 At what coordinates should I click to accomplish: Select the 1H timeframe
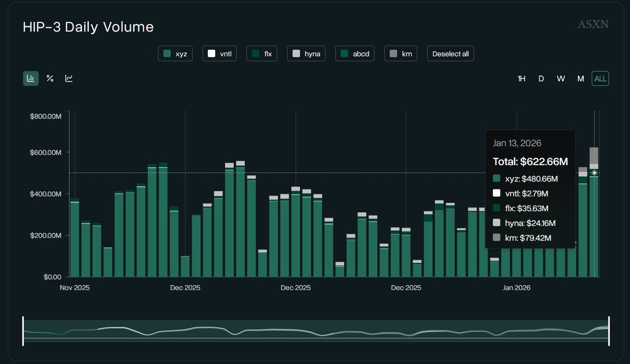(x=521, y=78)
